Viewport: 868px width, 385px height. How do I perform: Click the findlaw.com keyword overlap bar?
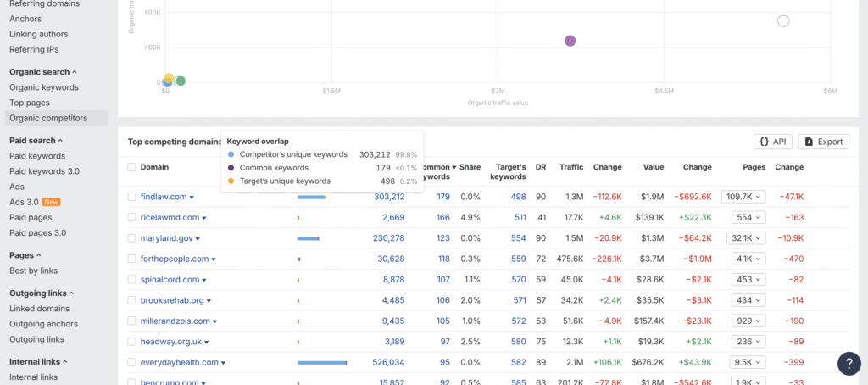[x=311, y=197]
